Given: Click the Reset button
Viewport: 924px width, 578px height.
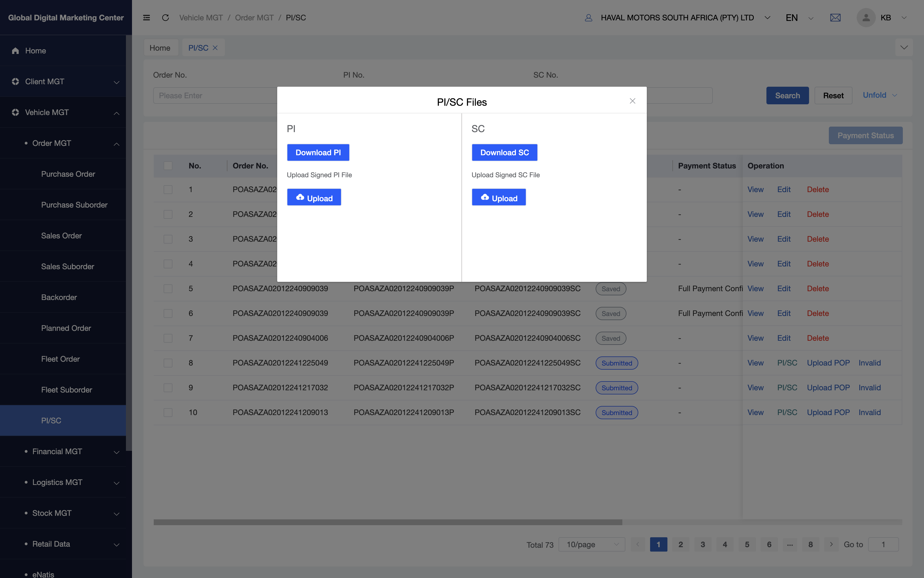Looking at the screenshot, I should click(833, 96).
